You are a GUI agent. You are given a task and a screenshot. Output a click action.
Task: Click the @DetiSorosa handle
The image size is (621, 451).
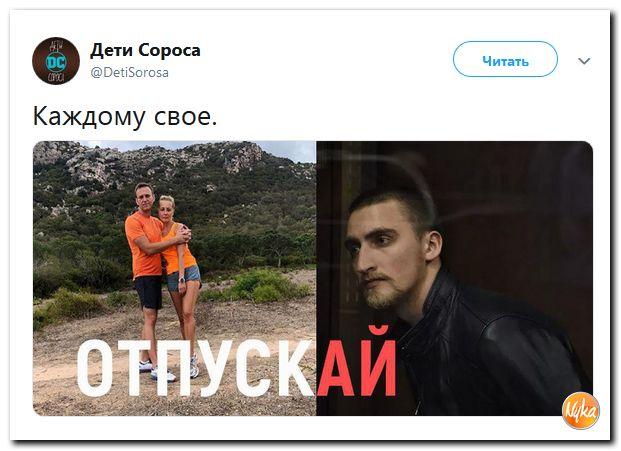point(130,72)
